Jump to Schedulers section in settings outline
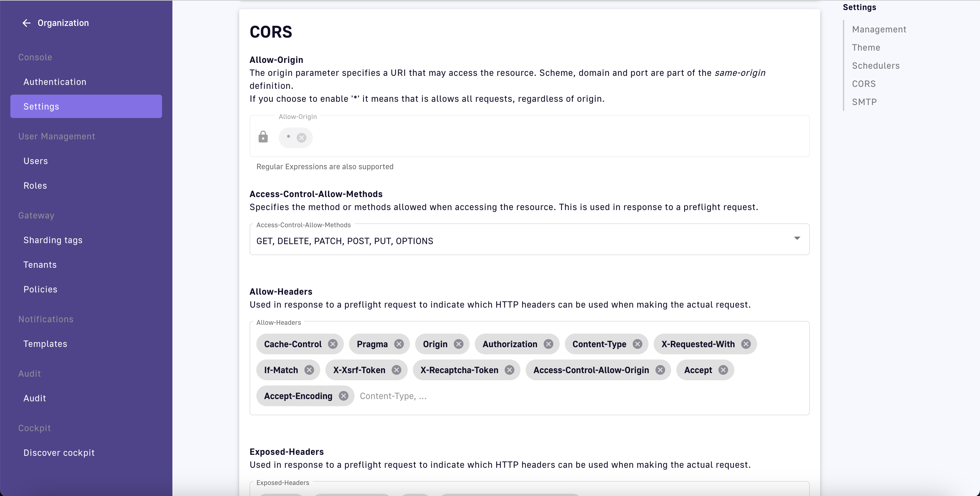 875,66
